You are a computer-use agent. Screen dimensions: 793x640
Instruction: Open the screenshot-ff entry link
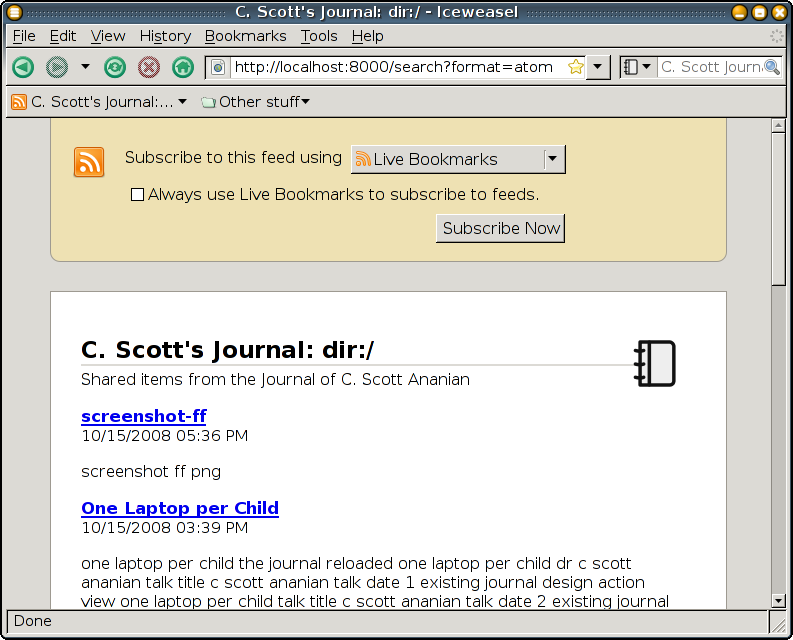point(143,416)
